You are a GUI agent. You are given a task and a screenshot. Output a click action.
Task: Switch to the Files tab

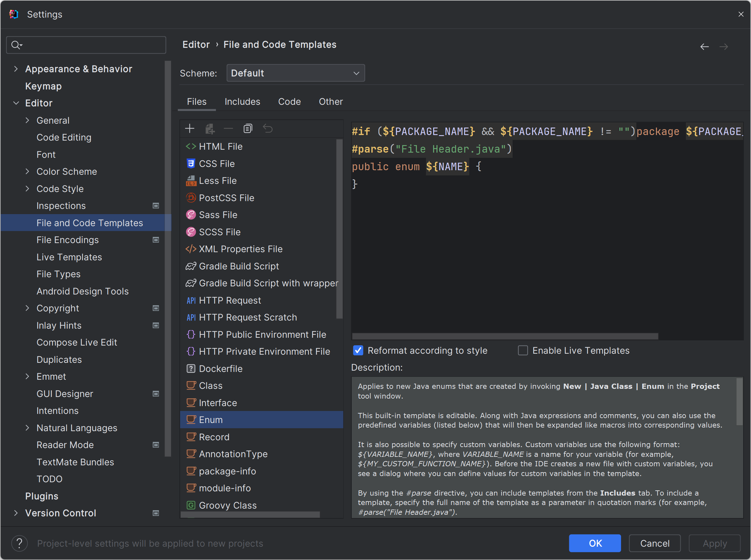point(197,102)
